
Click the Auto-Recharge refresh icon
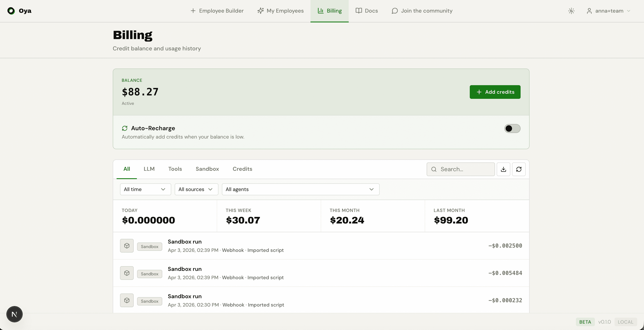[x=125, y=128]
